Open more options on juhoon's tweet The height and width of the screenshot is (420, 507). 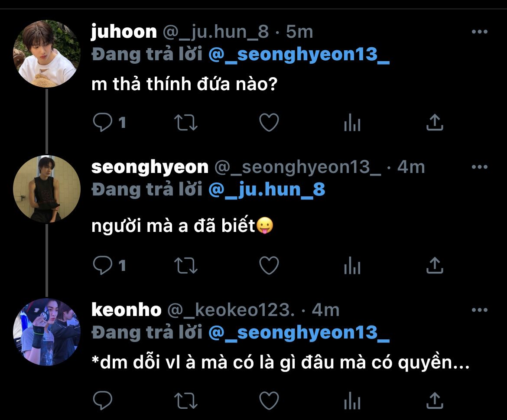click(479, 32)
